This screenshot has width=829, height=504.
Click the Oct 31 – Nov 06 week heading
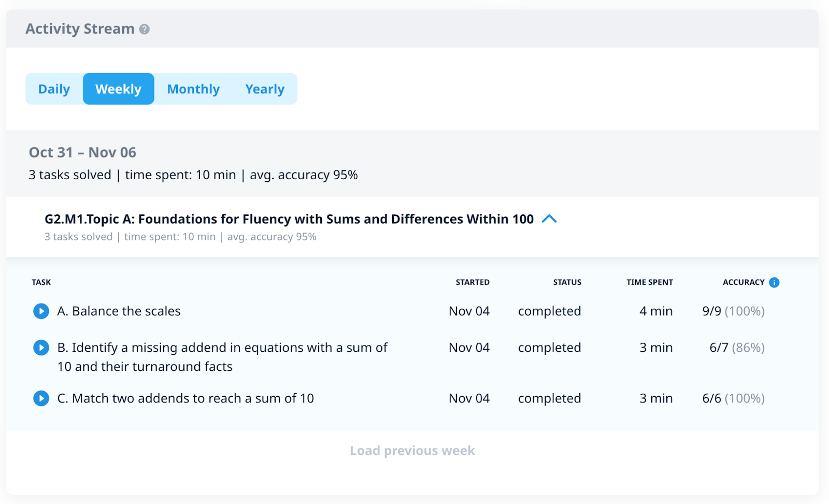tap(82, 152)
